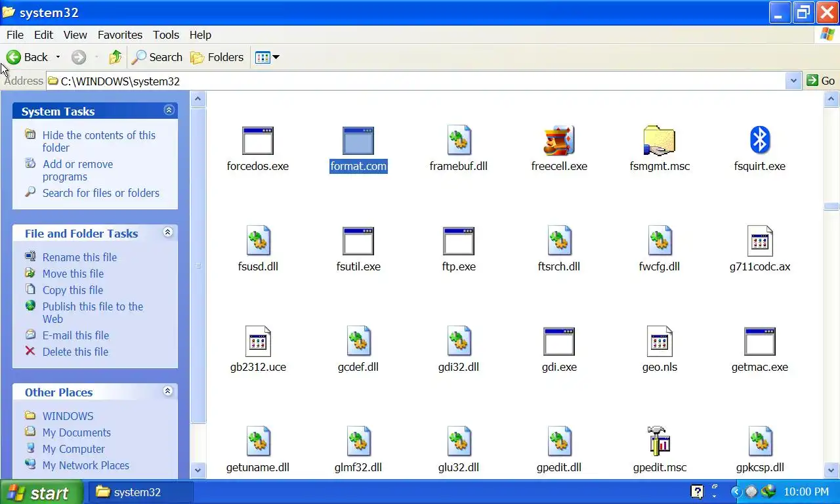This screenshot has width=840, height=504.
Task: Click the system32 taskbar button
Action: pos(140,492)
